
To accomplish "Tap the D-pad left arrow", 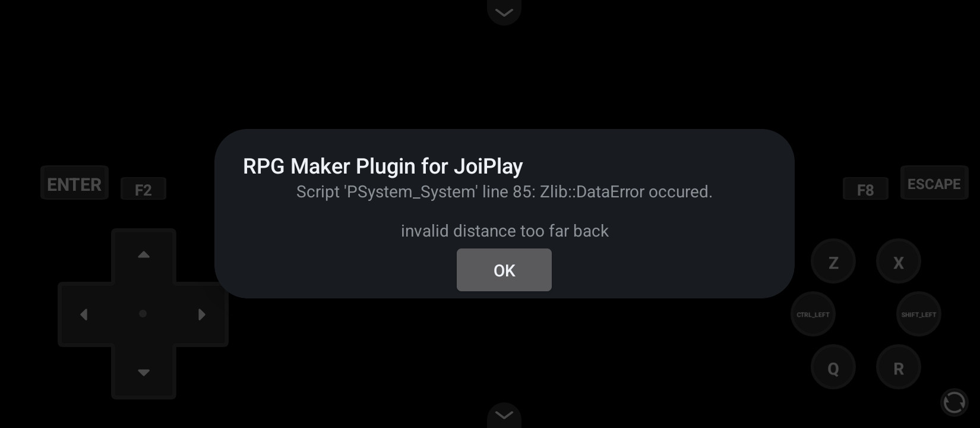I will (84, 314).
